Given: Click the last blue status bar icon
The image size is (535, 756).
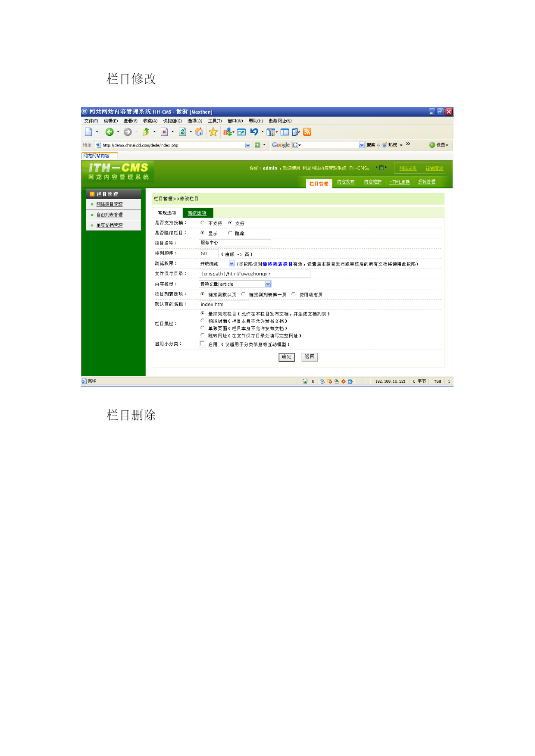Looking at the screenshot, I should pos(350,381).
